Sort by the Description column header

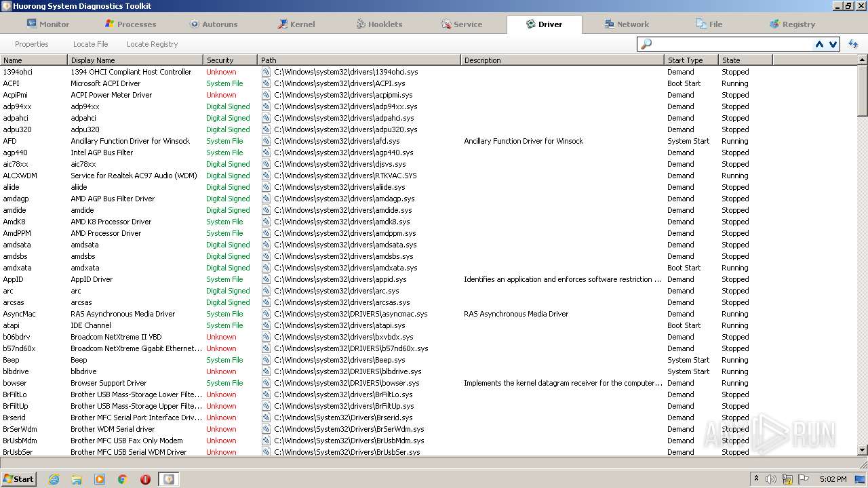[563, 60]
